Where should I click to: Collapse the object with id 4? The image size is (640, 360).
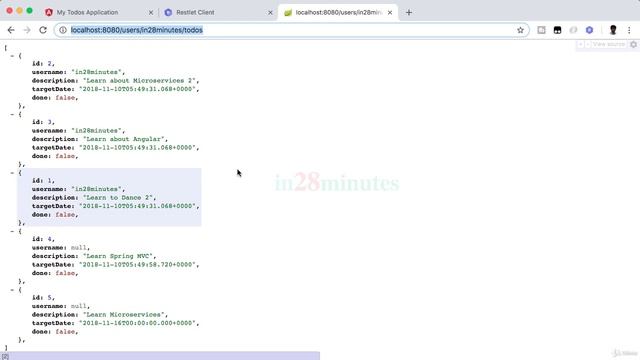click(x=12, y=231)
